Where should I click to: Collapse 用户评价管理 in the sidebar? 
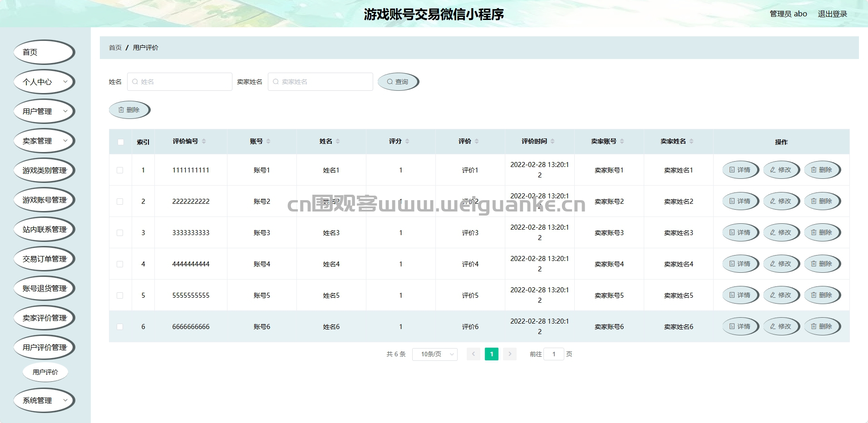click(x=44, y=347)
